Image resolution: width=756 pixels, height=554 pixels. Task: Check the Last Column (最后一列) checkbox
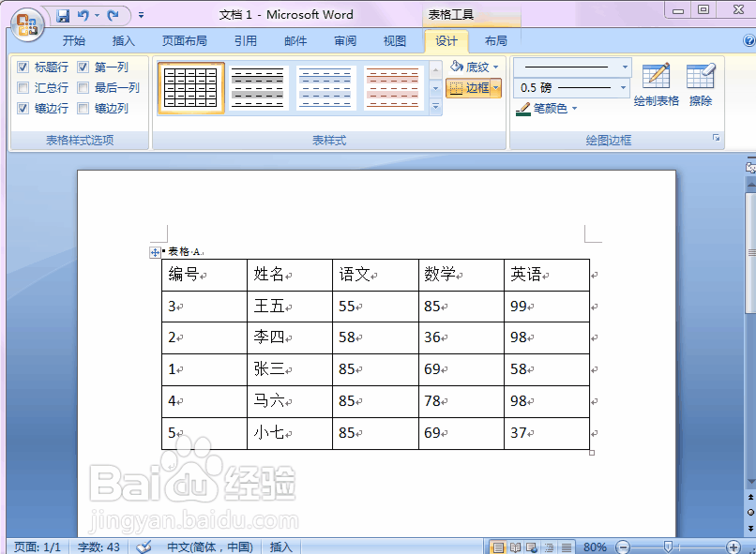click(x=83, y=87)
